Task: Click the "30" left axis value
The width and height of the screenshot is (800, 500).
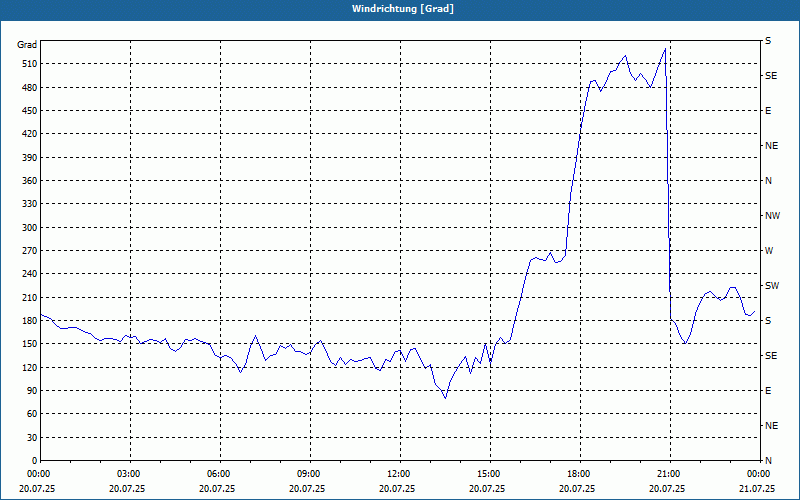Action: pyautogui.click(x=32, y=437)
